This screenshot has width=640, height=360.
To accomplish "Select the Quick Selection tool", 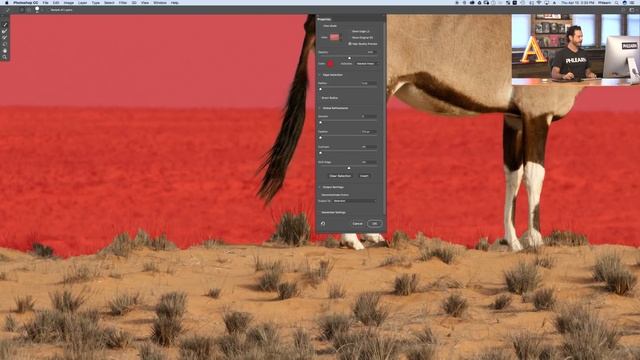I will tap(5, 24).
